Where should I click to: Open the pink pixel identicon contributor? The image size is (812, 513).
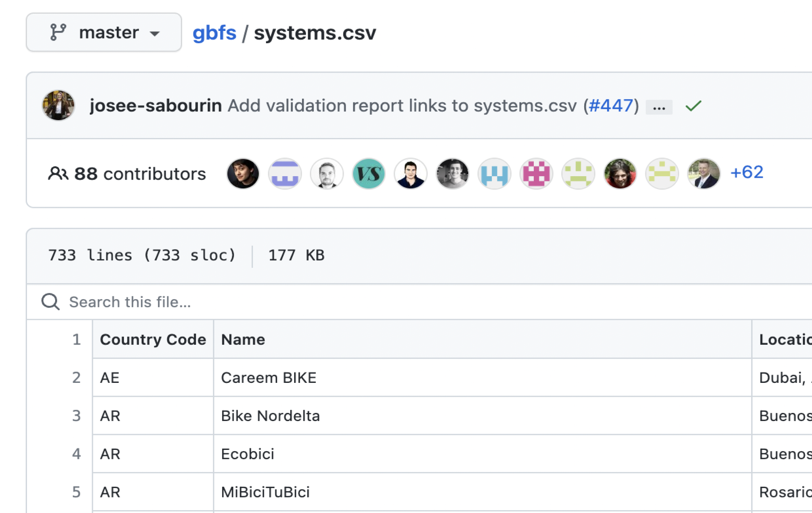coord(536,173)
